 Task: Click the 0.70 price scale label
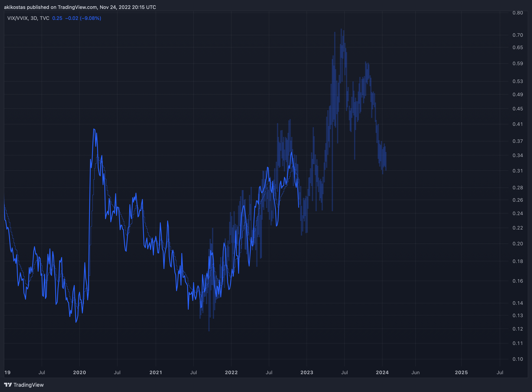(518, 35)
